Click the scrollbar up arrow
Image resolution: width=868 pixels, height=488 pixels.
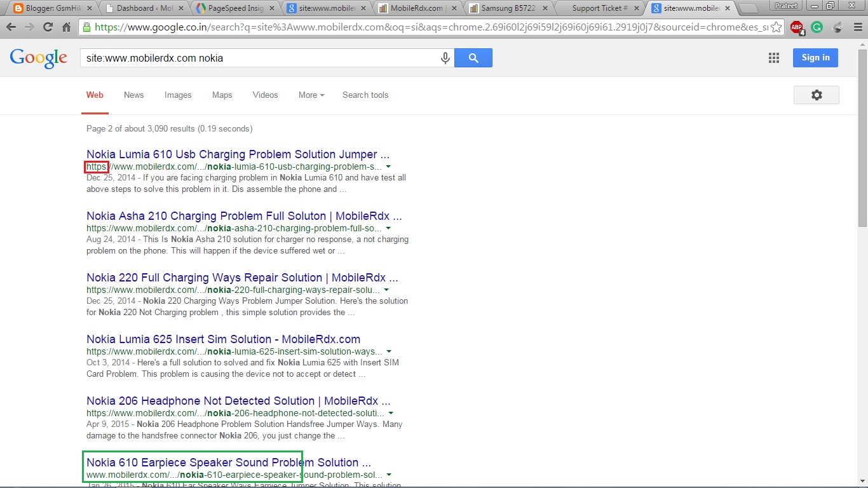[x=862, y=44]
